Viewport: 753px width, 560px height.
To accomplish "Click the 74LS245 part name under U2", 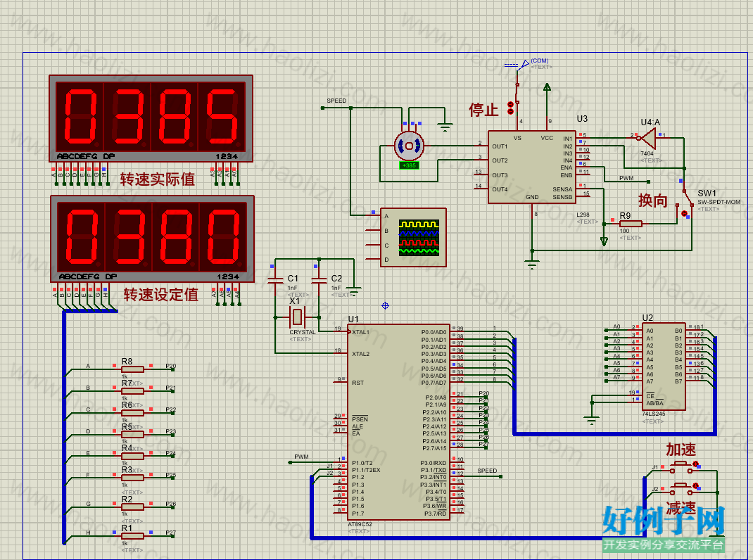I will click(654, 414).
